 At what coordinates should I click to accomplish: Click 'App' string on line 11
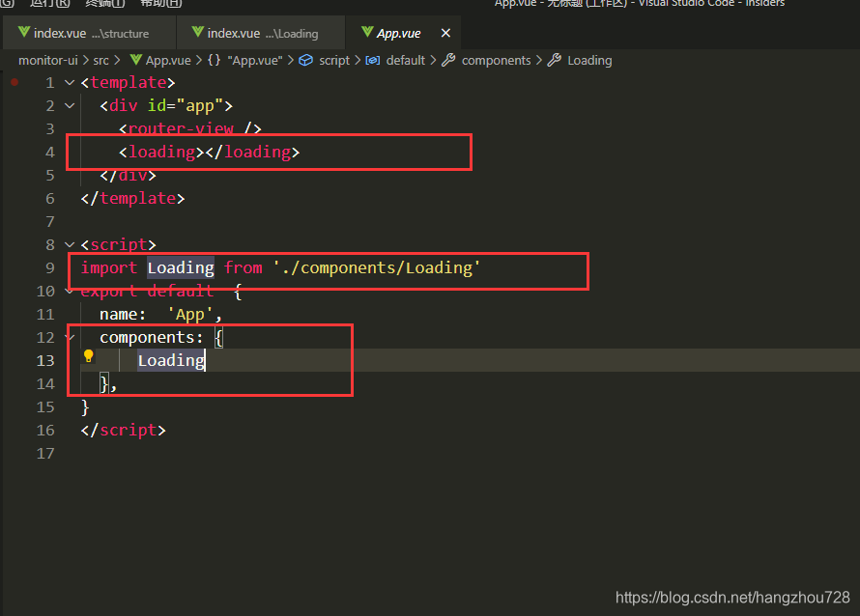[x=189, y=315]
